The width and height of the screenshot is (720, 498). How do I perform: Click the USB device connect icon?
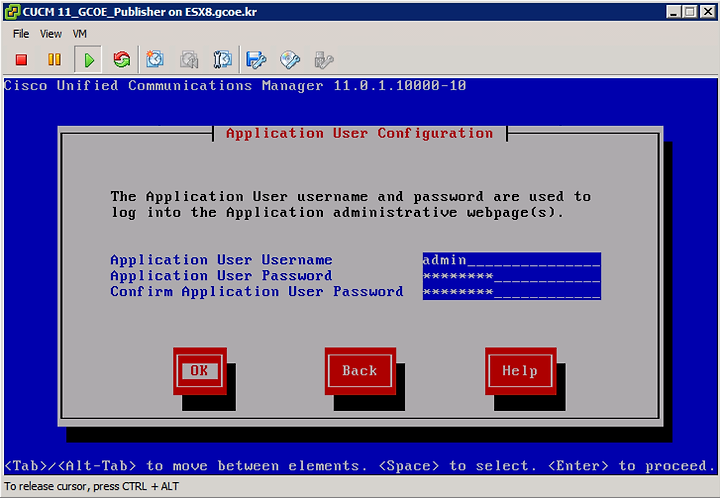pos(324,60)
